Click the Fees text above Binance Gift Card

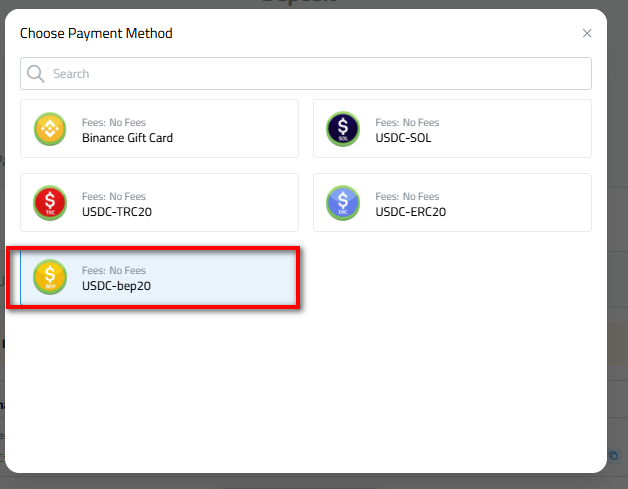click(113, 123)
